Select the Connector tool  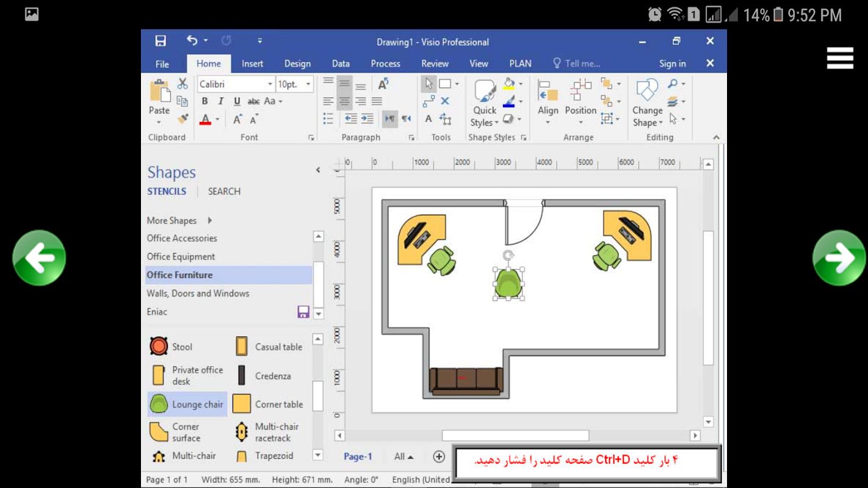click(429, 101)
